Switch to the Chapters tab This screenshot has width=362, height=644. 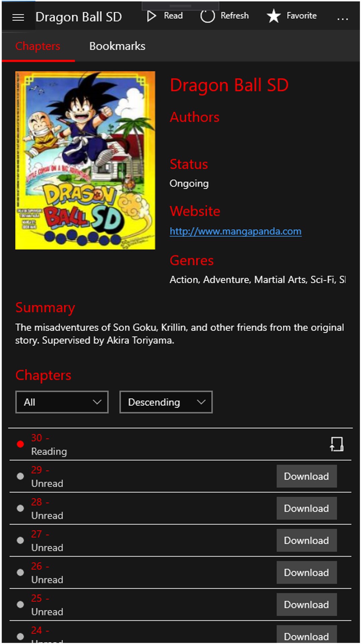click(x=38, y=46)
